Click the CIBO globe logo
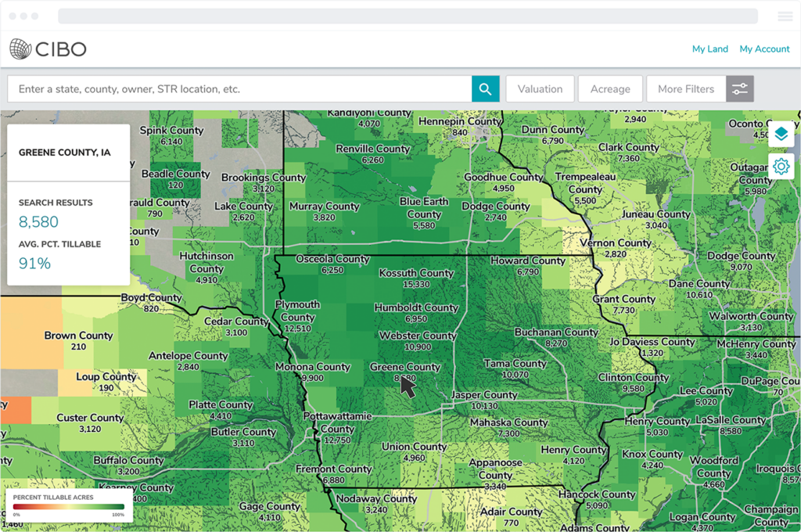Image resolution: width=801 pixels, height=532 pixels. click(21, 49)
